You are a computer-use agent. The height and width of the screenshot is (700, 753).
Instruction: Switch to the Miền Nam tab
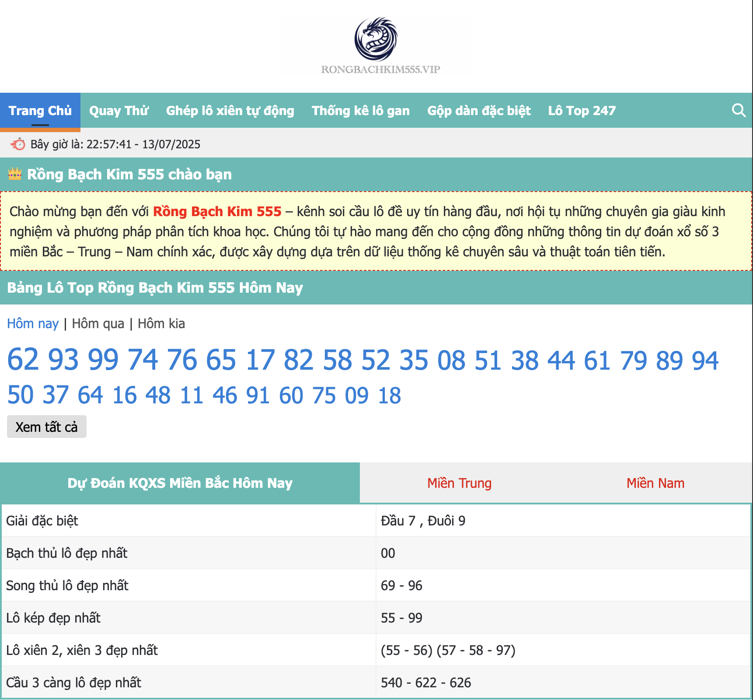click(655, 483)
